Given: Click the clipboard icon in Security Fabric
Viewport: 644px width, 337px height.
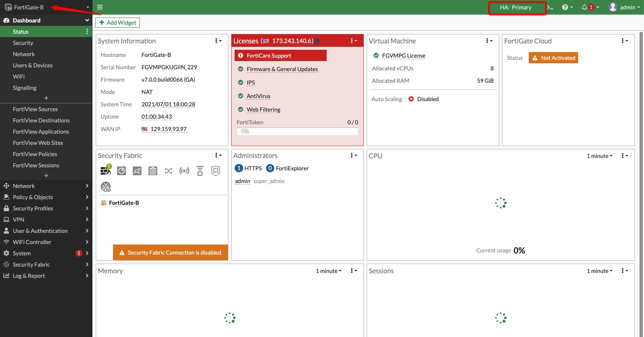Looking at the screenshot, I should click(153, 171).
